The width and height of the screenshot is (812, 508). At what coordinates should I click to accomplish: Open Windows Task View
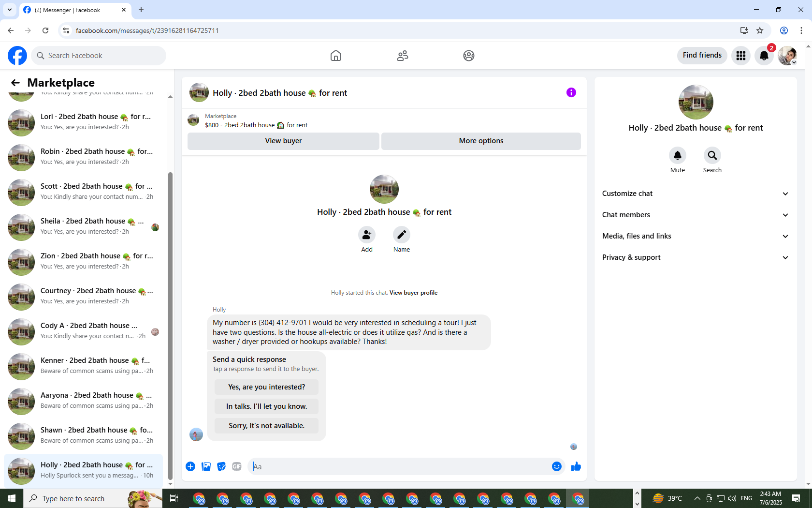[x=174, y=498]
